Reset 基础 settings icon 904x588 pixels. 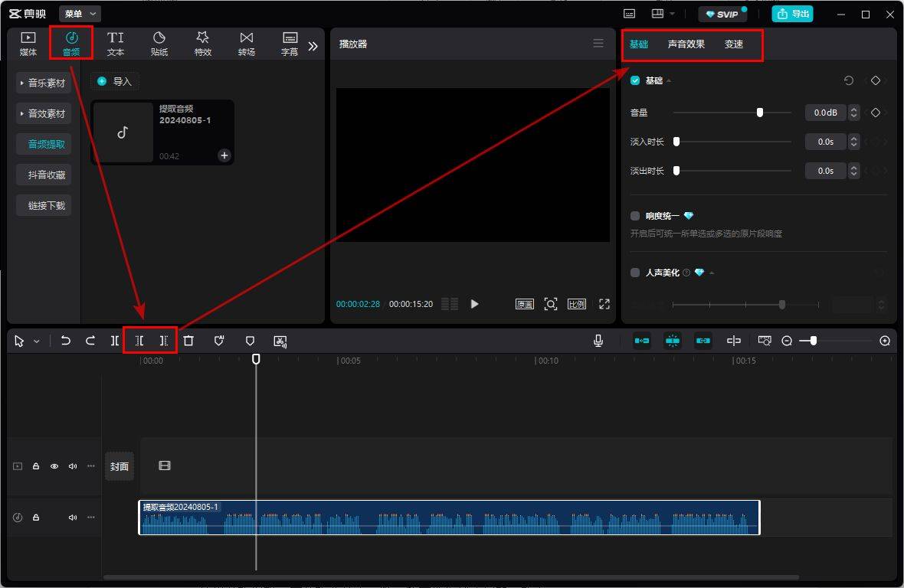(848, 80)
